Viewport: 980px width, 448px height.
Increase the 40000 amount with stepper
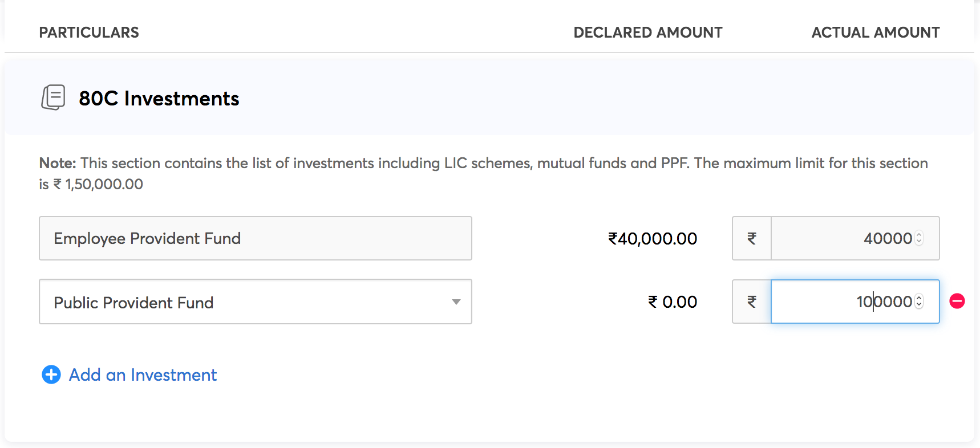[919, 235]
